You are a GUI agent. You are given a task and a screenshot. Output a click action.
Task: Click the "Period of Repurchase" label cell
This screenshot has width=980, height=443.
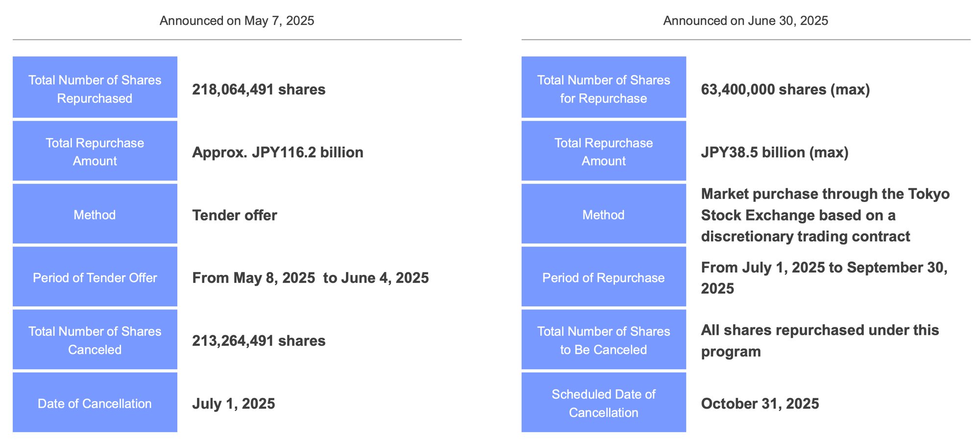click(x=603, y=278)
